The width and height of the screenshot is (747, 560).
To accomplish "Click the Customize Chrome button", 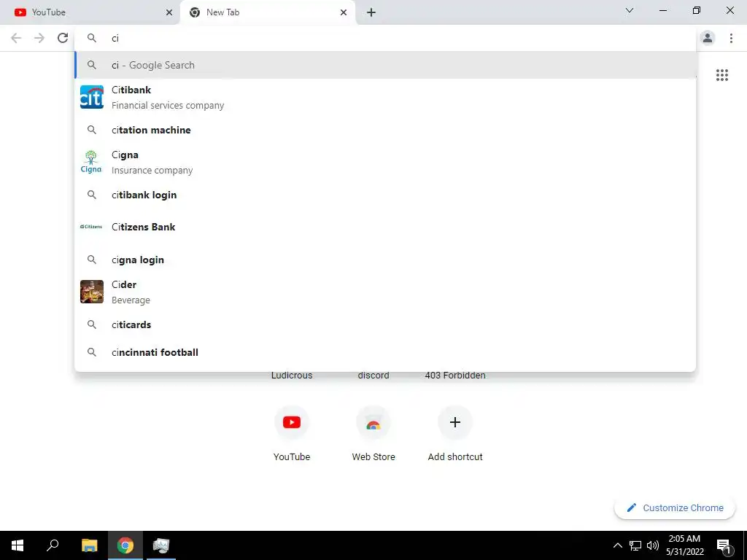I will click(x=675, y=507).
